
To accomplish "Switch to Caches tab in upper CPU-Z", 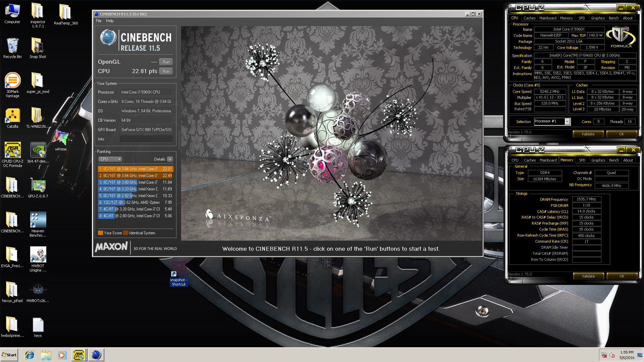I will pyautogui.click(x=529, y=18).
